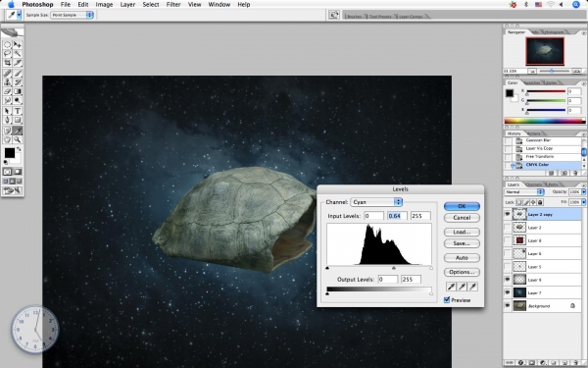Select the Crop tool
Viewport: 588px width, 368px height.
7,63
